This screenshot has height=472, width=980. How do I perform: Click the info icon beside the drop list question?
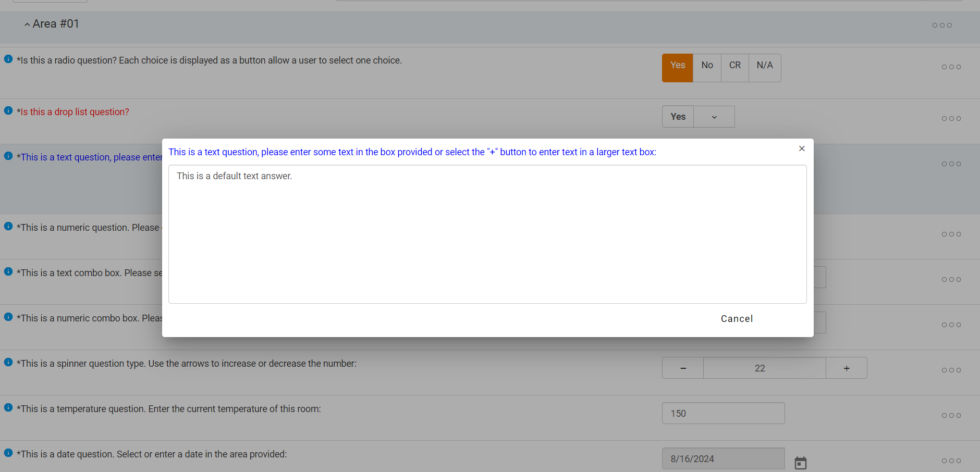point(8,110)
